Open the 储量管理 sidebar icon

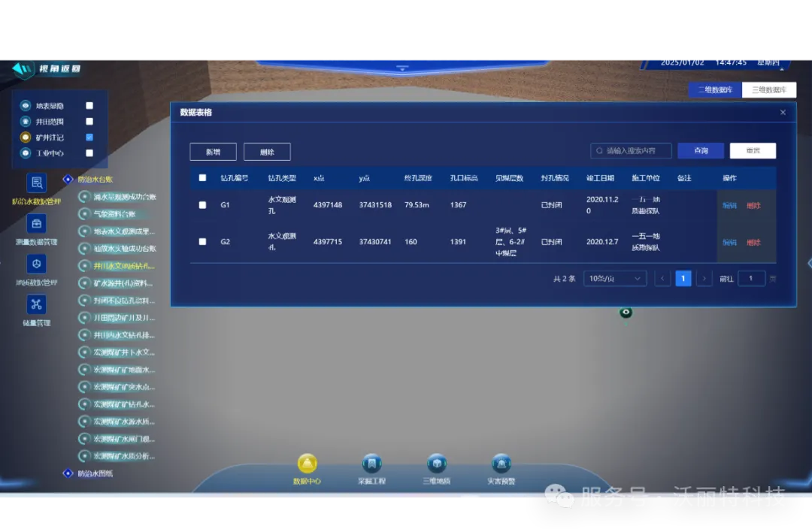coord(36,304)
